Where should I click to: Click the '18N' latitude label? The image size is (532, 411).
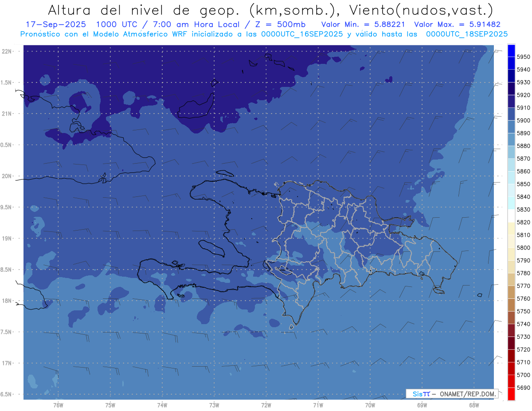pos(7,301)
